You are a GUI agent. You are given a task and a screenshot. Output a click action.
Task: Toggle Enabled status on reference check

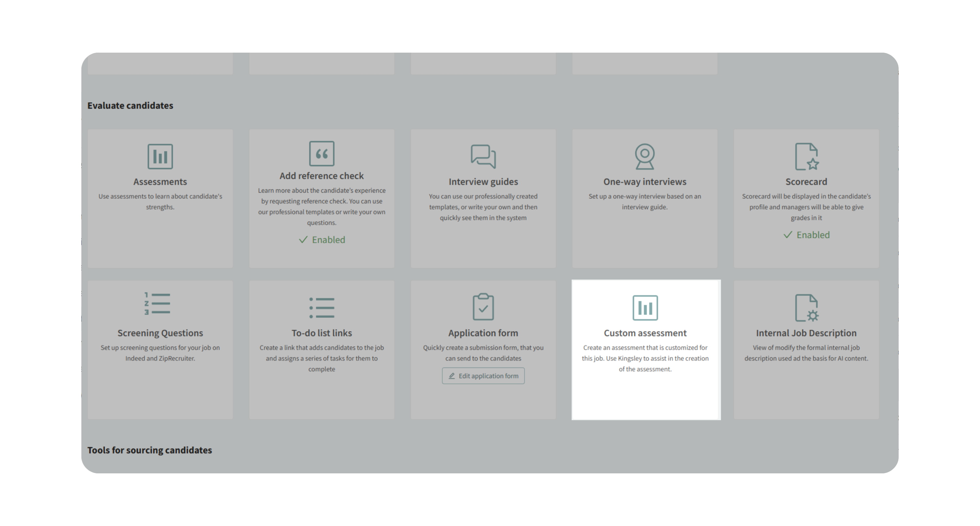point(322,240)
